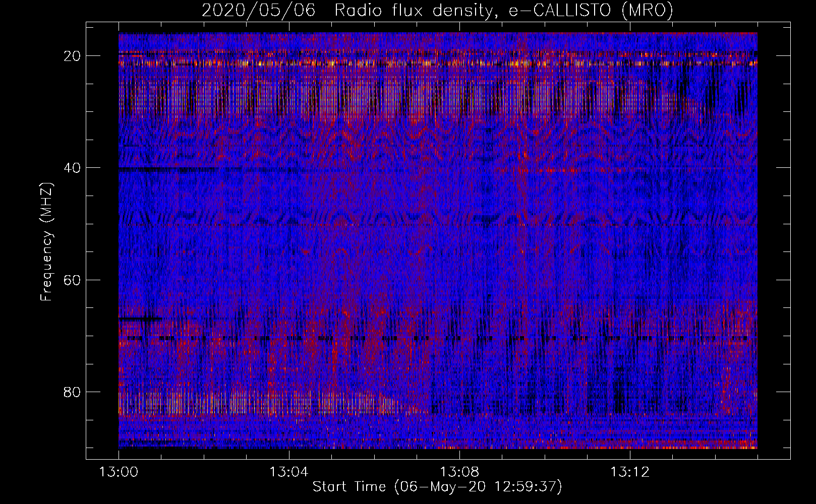Image resolution: width=816 pixels, height=504 pixels.
Task: Click the '13:12' time tick label
Action: [630, 472]
